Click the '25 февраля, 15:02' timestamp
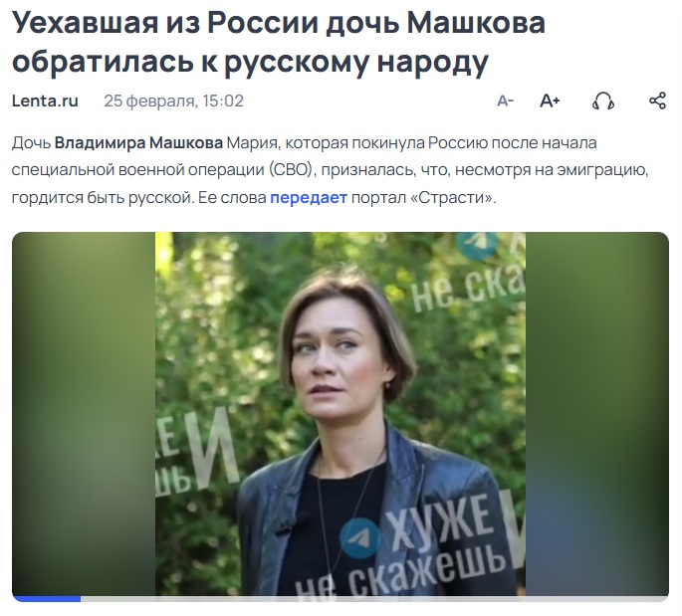 pos(173,101)
